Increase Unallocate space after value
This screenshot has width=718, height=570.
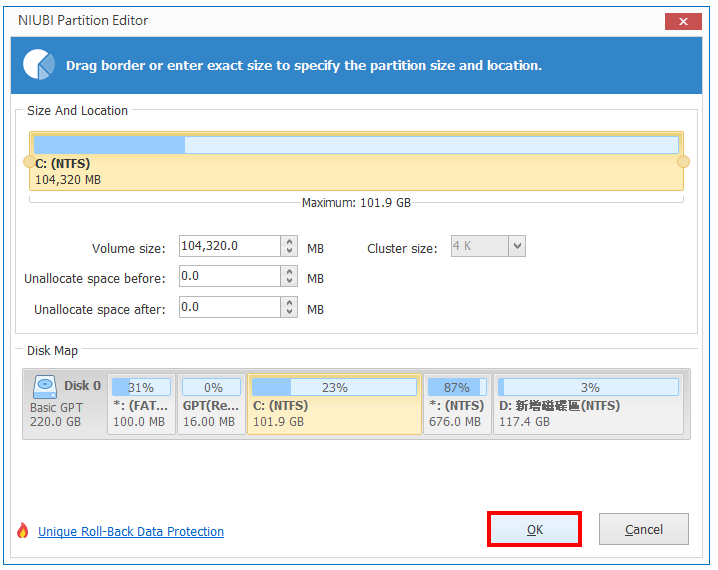coord(289,302)
